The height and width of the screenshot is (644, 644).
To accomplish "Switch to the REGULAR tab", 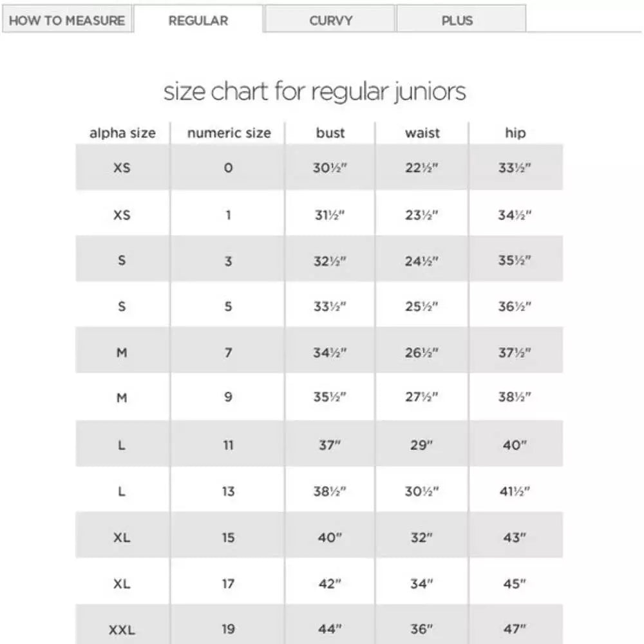I will tap(198, 20).
